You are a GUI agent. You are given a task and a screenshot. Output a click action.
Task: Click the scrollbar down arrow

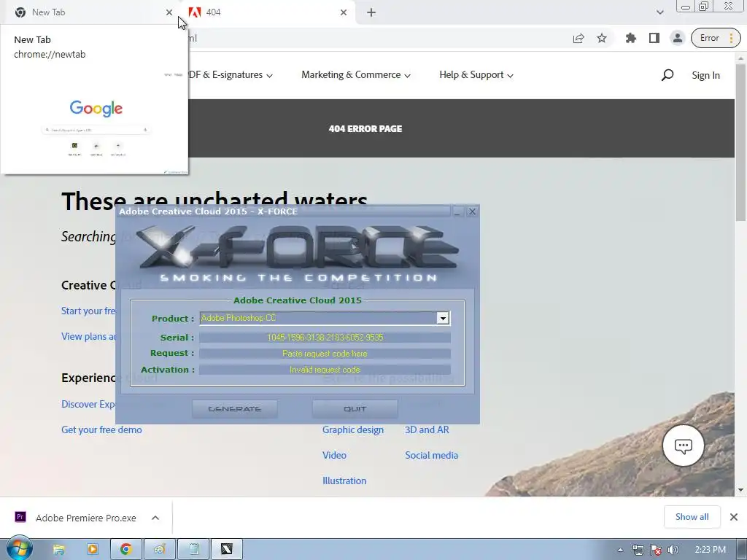point(740,489)
